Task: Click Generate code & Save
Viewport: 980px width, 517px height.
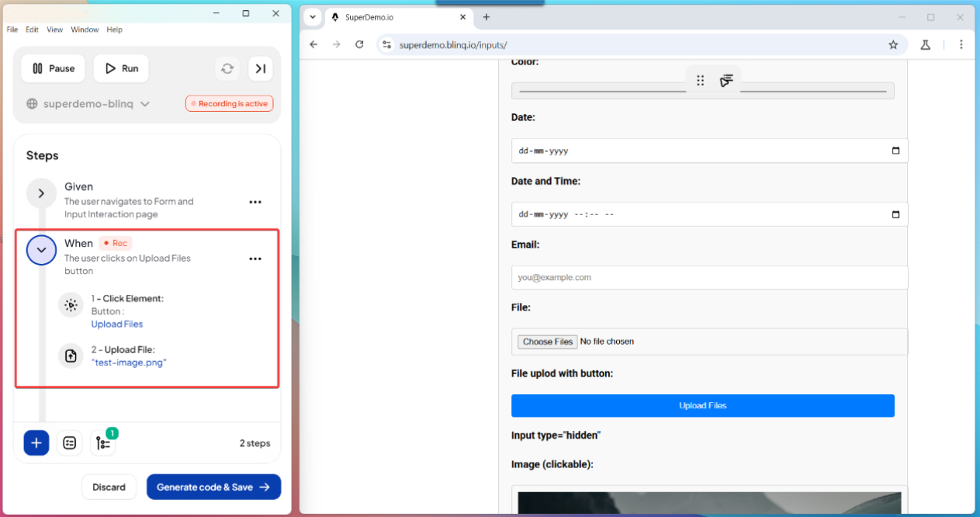Action: pyautogui.click(x=213, y=487)
